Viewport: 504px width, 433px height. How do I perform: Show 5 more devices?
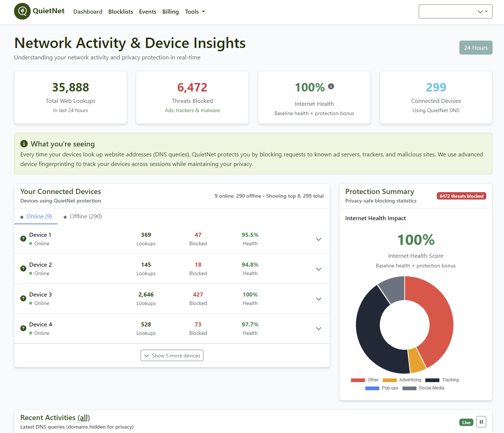click(172, 356)
